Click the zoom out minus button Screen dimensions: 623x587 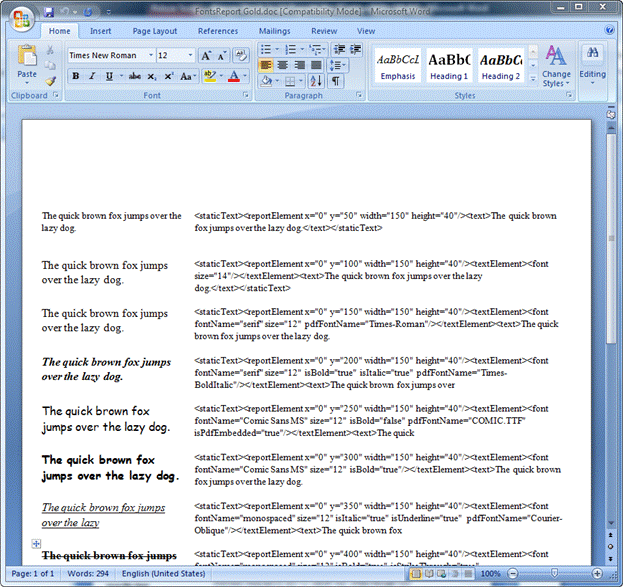pyautogui.click(x=513, y=573)
